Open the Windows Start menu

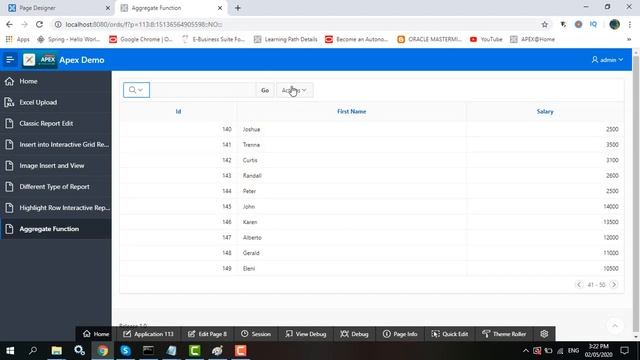pos(10,351)
